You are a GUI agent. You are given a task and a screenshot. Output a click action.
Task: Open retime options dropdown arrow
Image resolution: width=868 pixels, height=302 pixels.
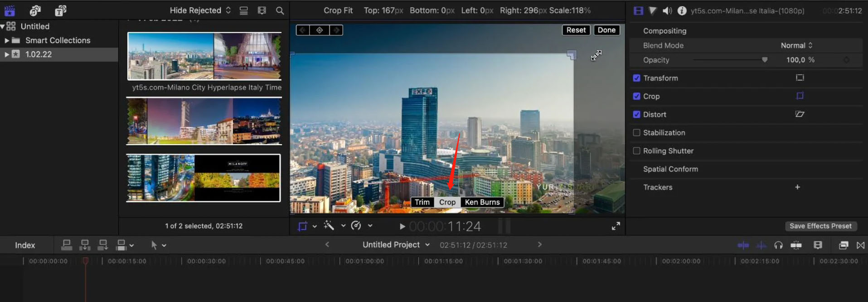(x=370, y=225)
